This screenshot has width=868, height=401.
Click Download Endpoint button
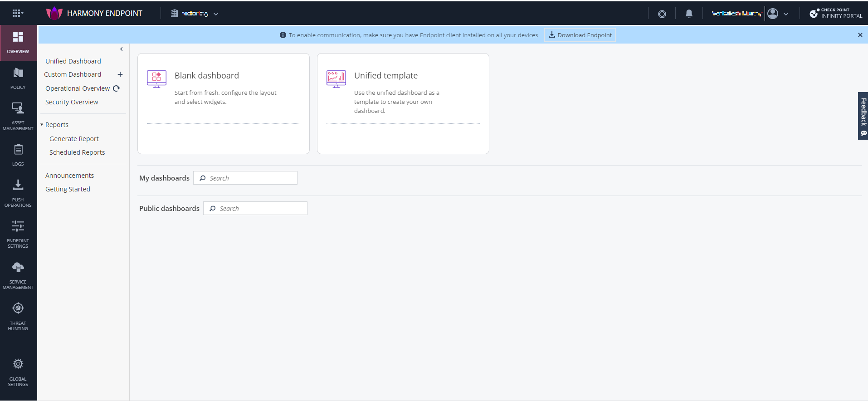point(580,35)
